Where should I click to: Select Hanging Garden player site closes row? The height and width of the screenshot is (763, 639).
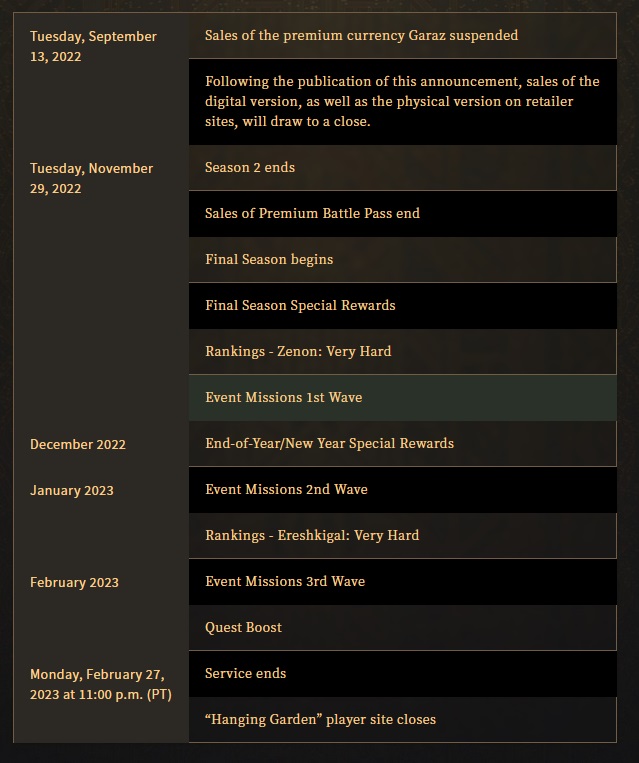click(x=402, y=719)
